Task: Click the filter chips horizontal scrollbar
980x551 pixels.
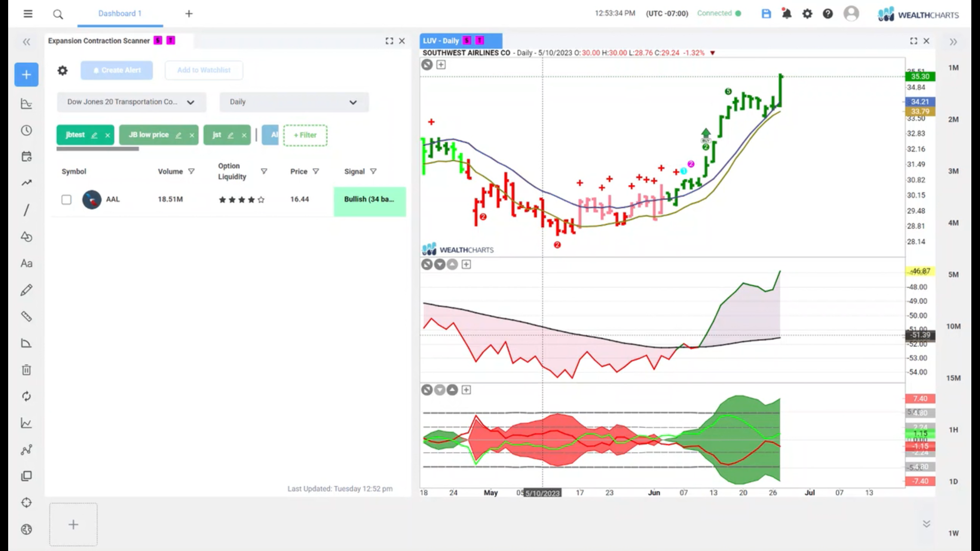Action: click(x=97, y=149)
